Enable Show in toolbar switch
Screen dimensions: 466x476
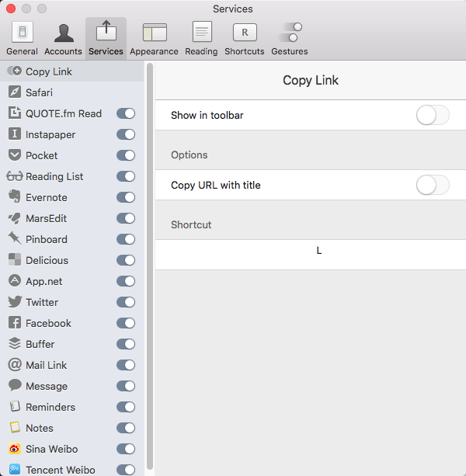[433, 115]
